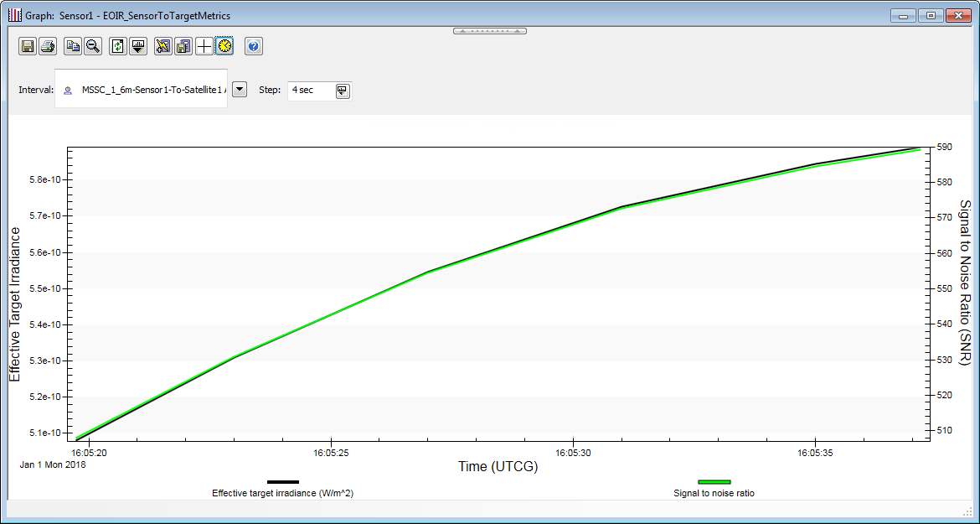Open help with the question mark icon
The width and height of the screenshot is (980, 524).
click(x=254, y=46)
